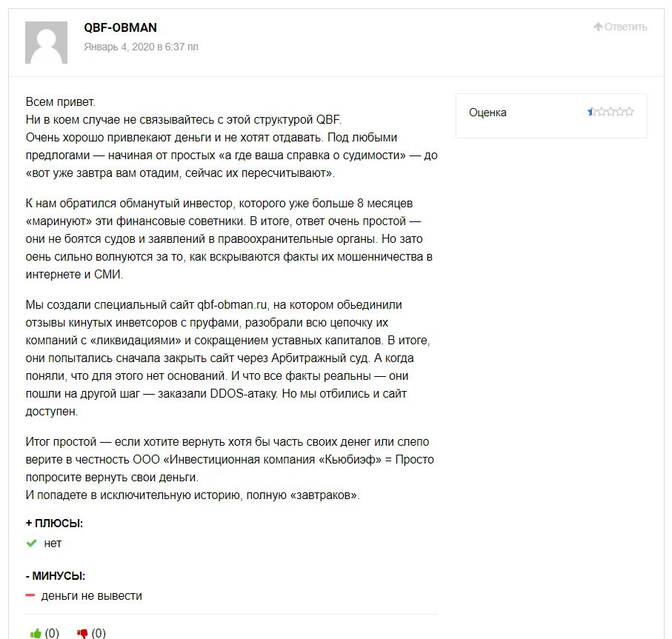Open the QBF-OBMAN author name
Screen dimensions: 672x639
click(x=121, y=28)
